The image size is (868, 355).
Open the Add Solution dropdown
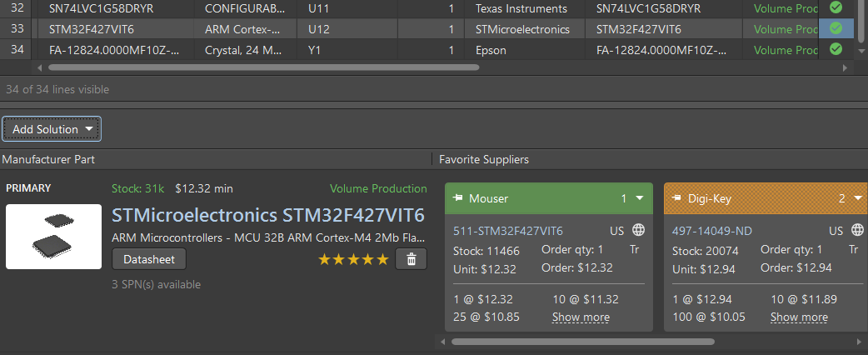(x=52, y=129)
